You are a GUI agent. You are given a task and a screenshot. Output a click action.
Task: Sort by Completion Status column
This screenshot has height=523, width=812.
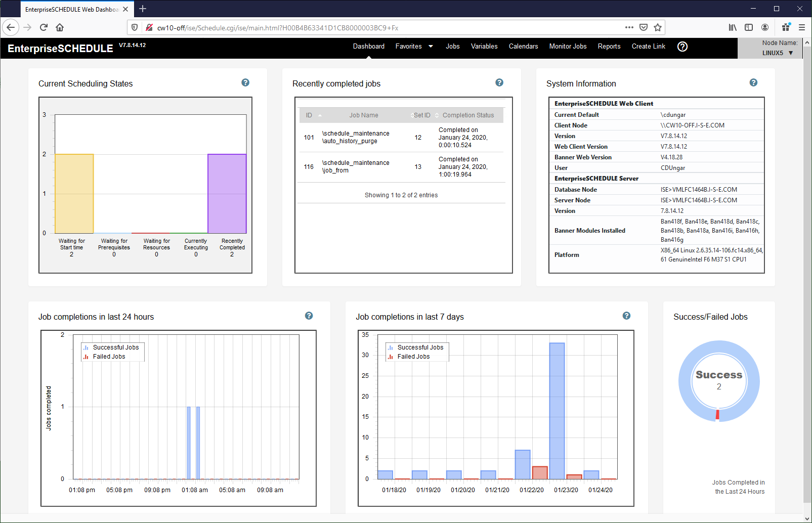(468, 115)
